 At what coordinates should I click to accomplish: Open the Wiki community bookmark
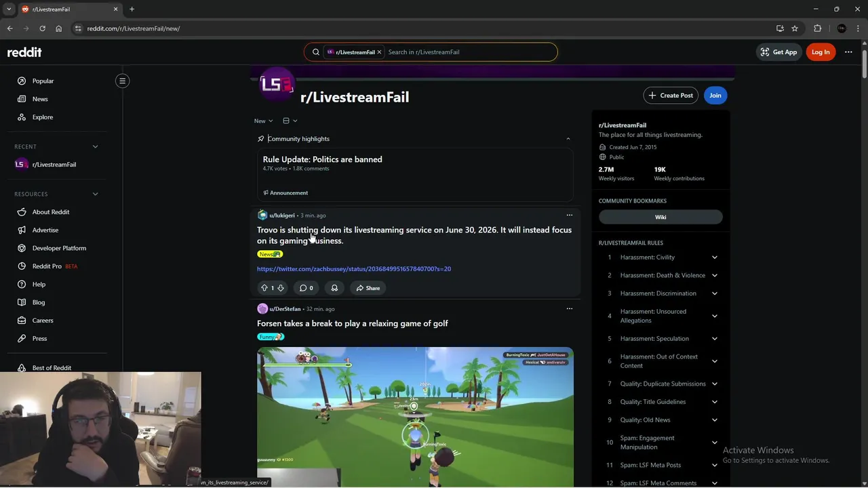(660, 218)
